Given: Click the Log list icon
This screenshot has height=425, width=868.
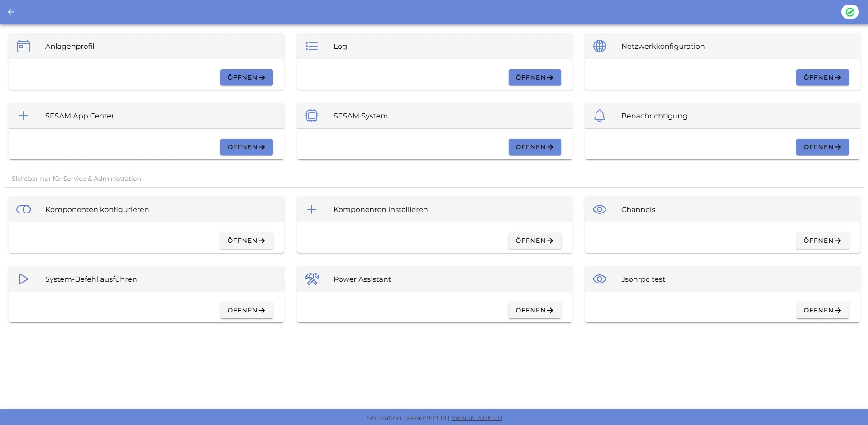Looking at the screenshot, I should pyautogui.click(x=311, y=46).
